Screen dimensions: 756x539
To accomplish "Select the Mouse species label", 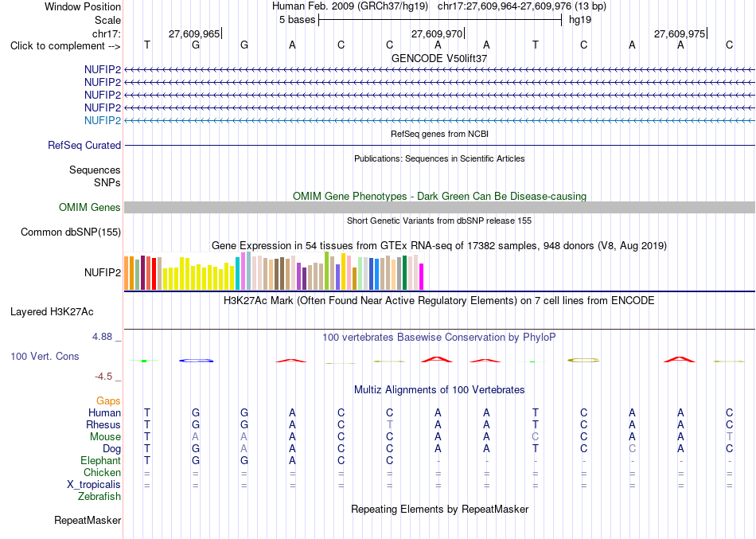I will coord(105,437).
